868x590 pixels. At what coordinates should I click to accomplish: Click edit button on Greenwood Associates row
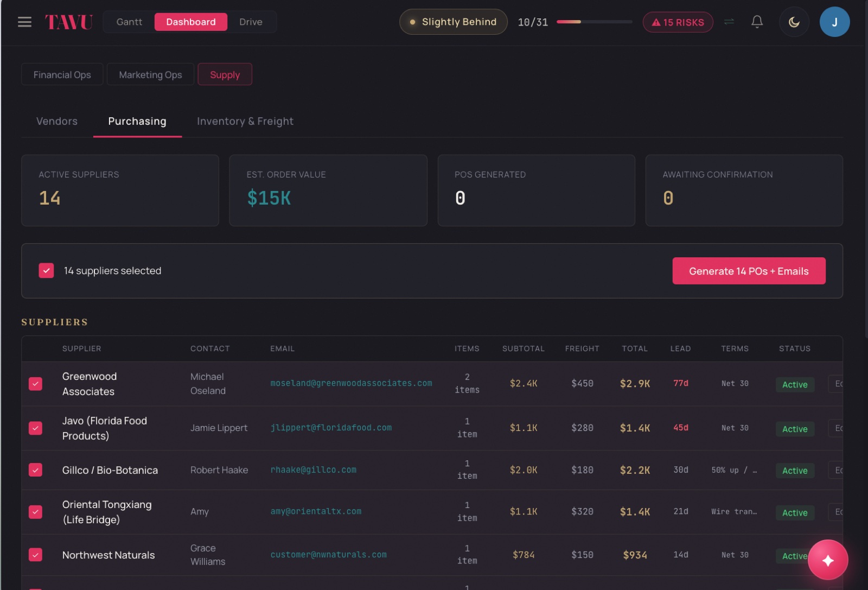[835, 384]
